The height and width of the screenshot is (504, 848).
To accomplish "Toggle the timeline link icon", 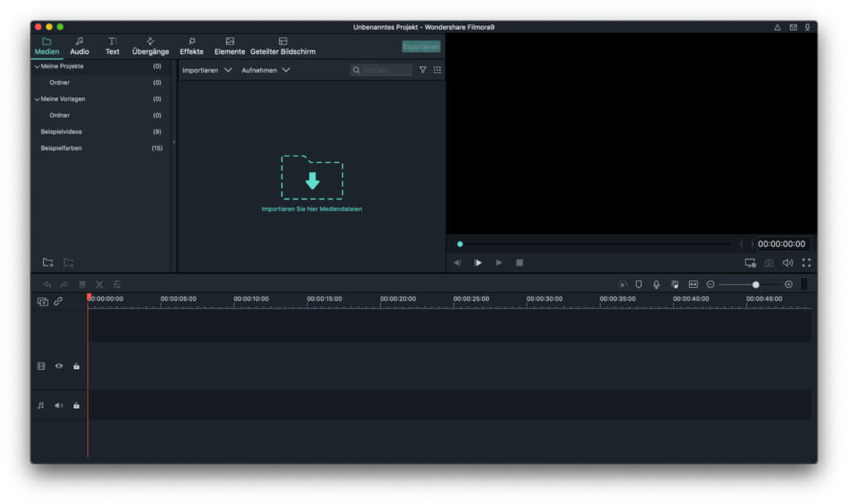I will [x=58, y=301].
